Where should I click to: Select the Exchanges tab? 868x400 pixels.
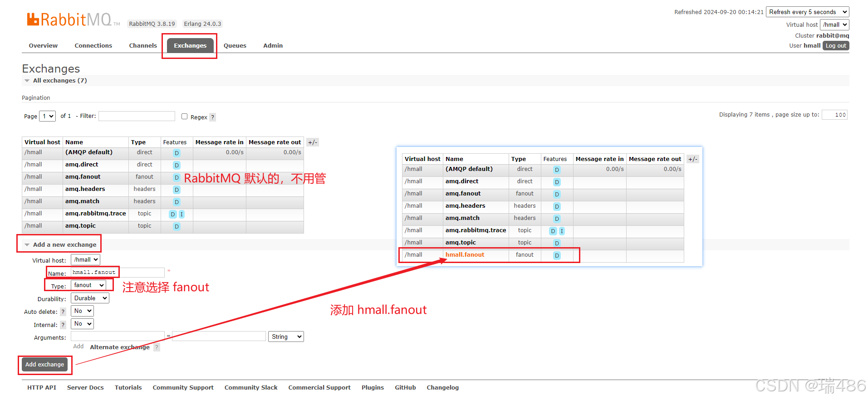pyautogui.click(x=190, y=46)
